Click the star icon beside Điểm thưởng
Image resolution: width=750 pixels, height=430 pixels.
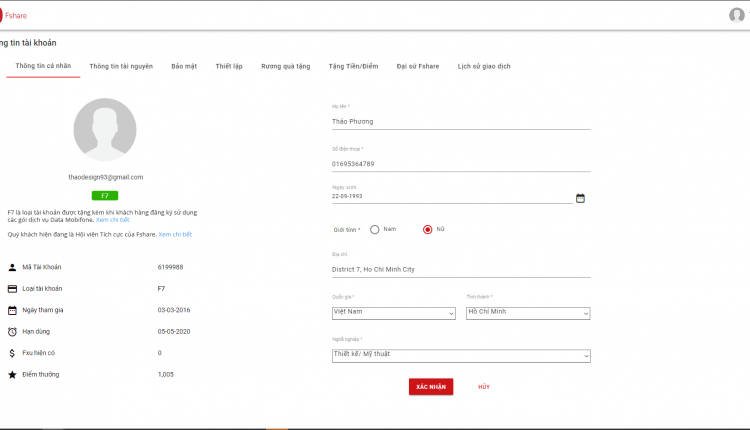point(12,375)
